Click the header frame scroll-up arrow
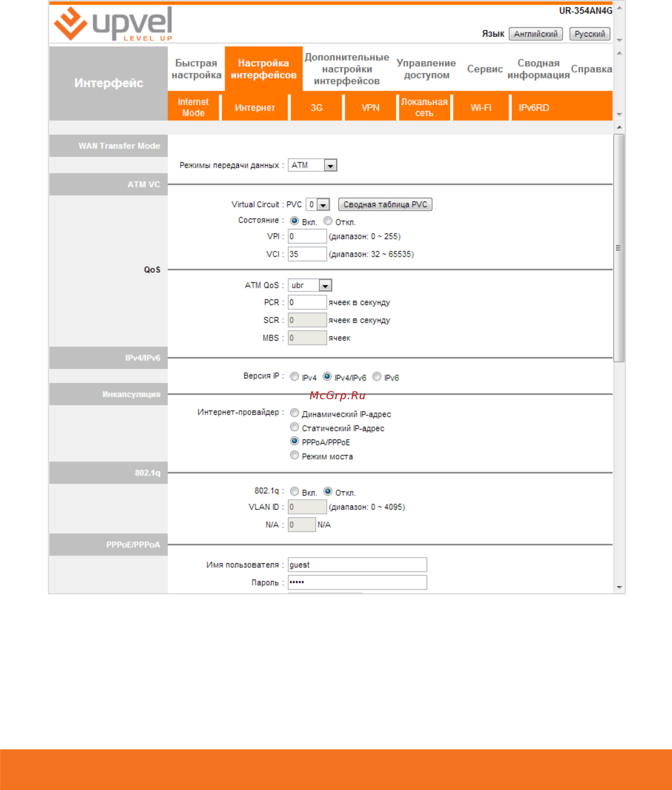 (619, 8)
